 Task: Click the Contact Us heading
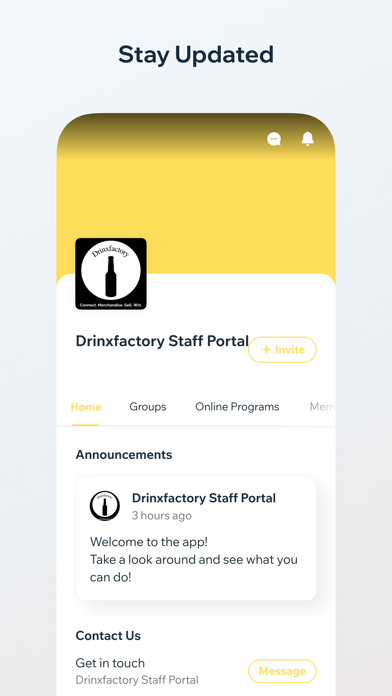(108, 636)
